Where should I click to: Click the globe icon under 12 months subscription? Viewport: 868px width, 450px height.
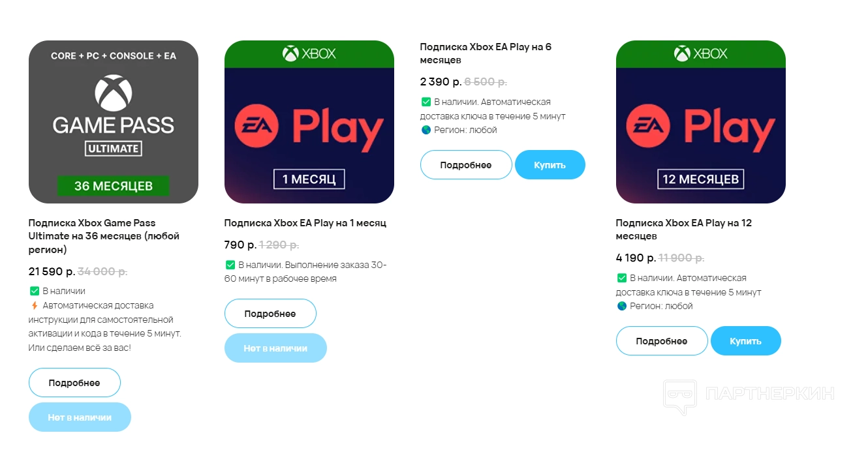(622, 306)
